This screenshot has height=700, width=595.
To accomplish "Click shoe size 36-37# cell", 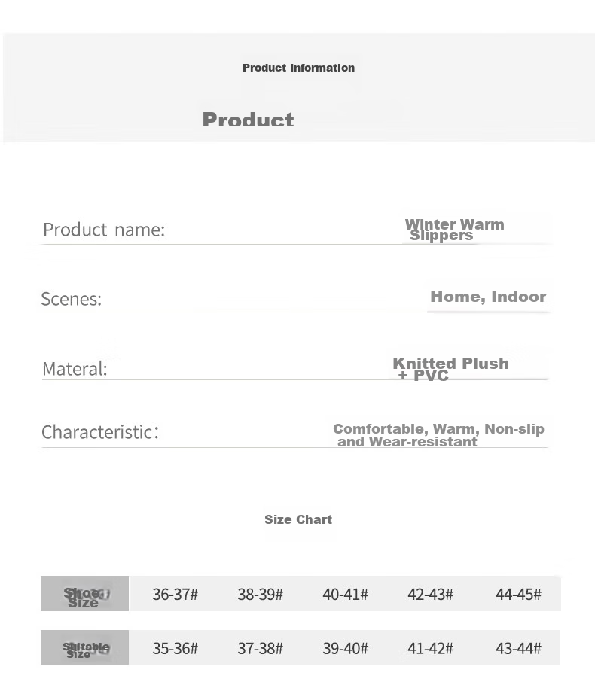I will tap(175, 594).
